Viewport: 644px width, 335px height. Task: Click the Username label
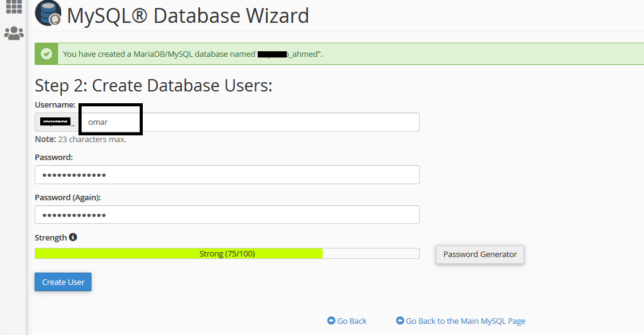point(55,105)
